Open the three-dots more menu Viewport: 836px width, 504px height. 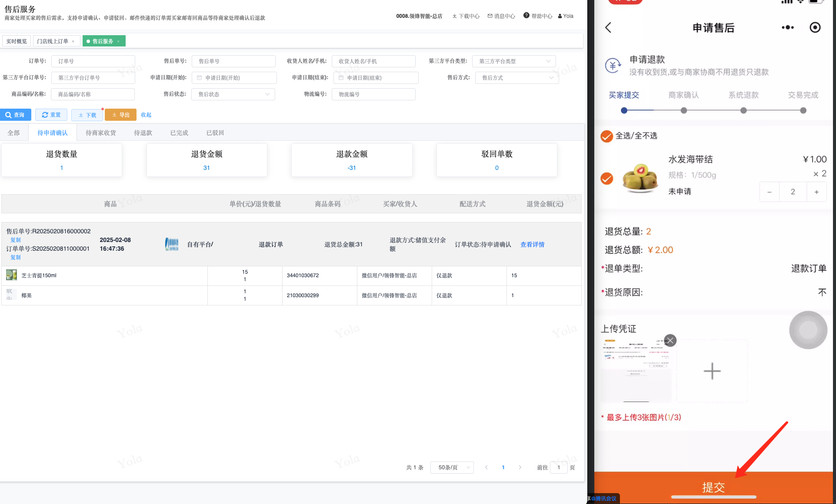[x=787, y=27]
